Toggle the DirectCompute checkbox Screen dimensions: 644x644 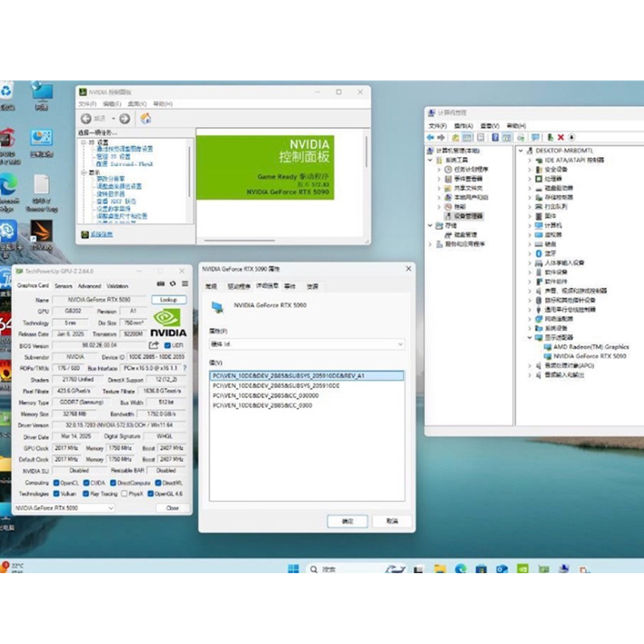[x=114, y=482]
